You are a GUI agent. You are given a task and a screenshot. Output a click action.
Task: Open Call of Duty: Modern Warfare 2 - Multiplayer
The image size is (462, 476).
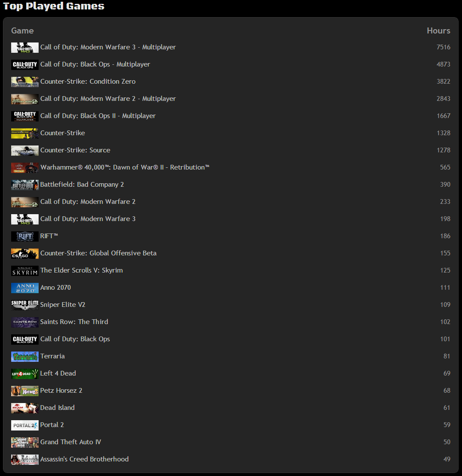[108, 99]
